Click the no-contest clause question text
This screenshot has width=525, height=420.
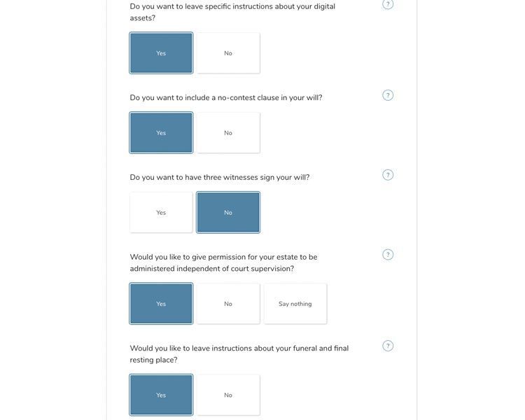tap(226, 98)
